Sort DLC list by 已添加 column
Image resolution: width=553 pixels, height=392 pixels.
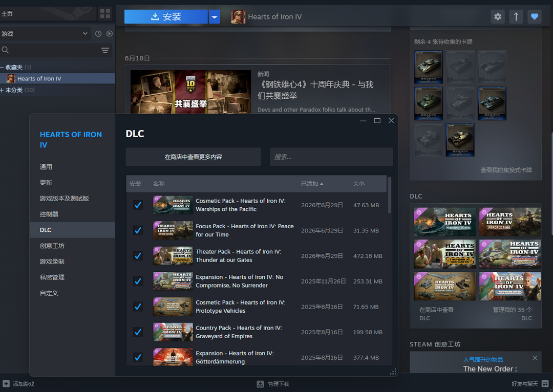click(x=312, y=183)
